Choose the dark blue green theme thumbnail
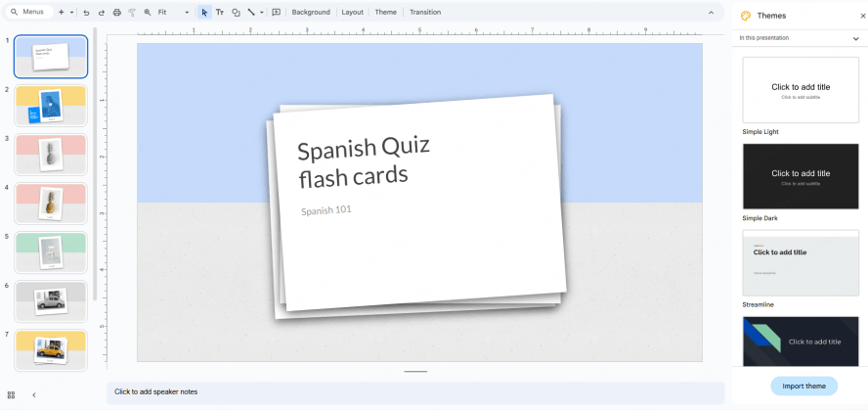This screenshot has width=868, height=410. pos(801,342)
